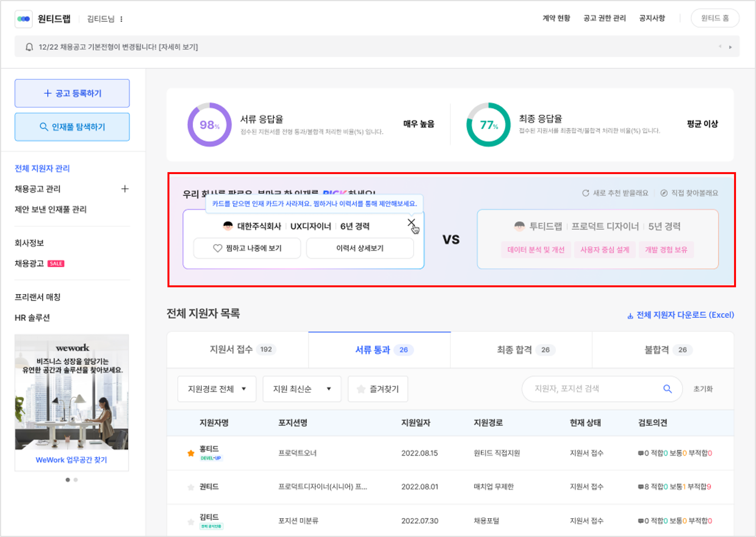Click the 프로덕트오너 position cell
Image resolution: width=756 pixels, height=537 pixels.
coord(297,453)
